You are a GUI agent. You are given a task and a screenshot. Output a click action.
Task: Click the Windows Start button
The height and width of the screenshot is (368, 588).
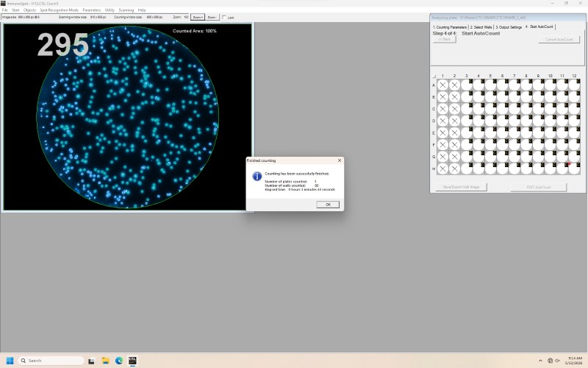tap(10, 361)
